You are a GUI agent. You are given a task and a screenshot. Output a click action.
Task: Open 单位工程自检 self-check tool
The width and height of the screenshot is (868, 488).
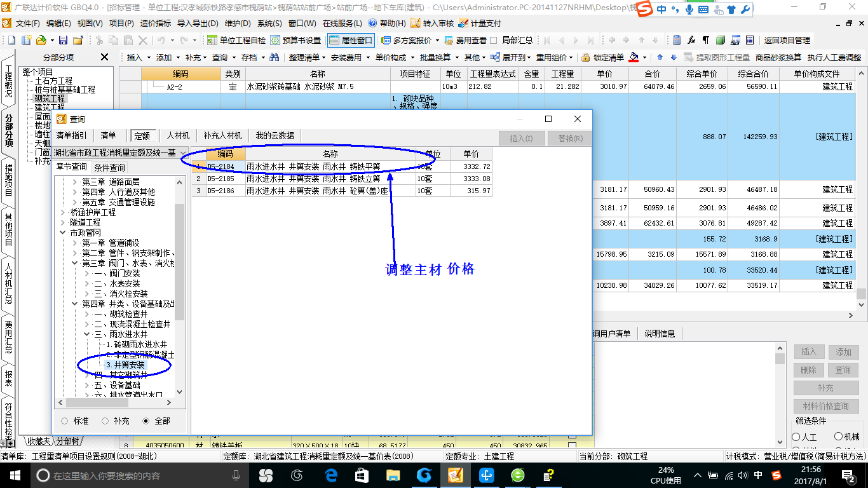(x=238, y=40)
